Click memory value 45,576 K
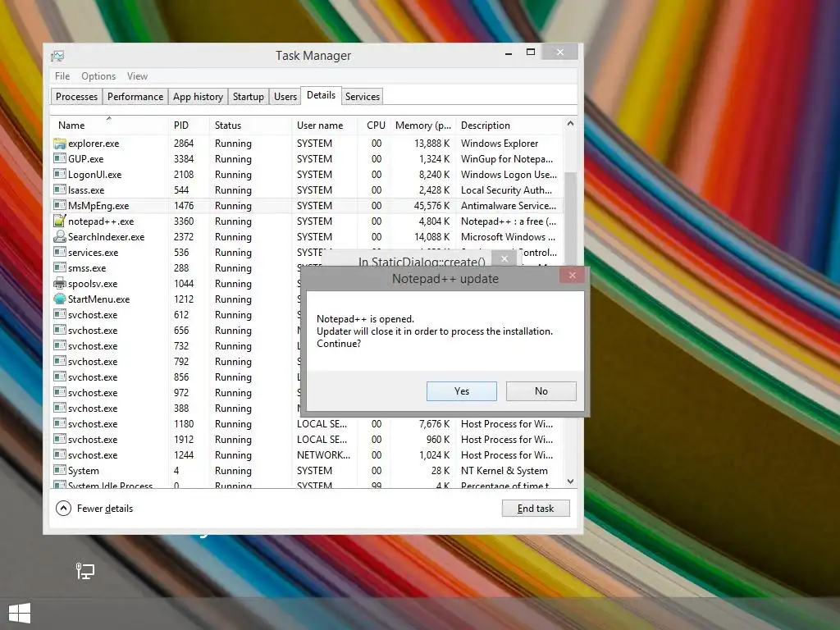The width and height of the screenshot is (840, 630). point(431,206)
